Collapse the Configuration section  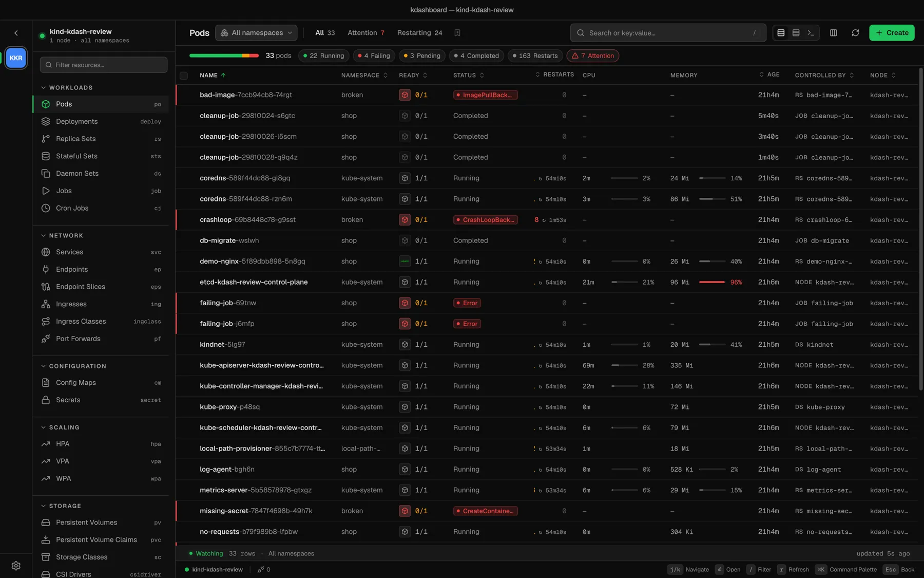click(73, 366)
